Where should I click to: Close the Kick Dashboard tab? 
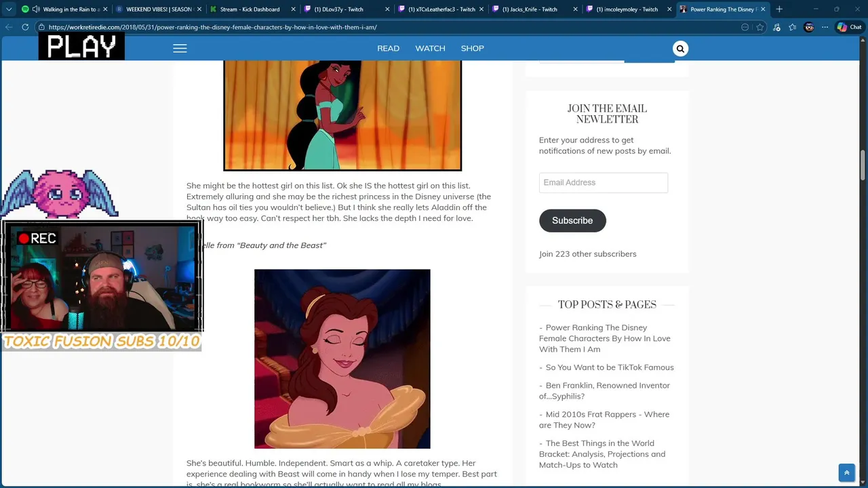point(293,9)
